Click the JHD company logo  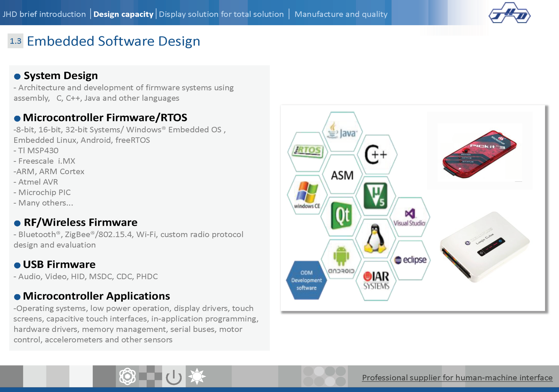click(x=509, y=13)
